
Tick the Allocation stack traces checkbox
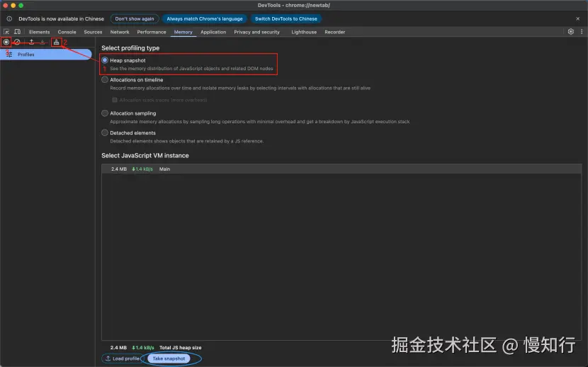click(115, 100)
